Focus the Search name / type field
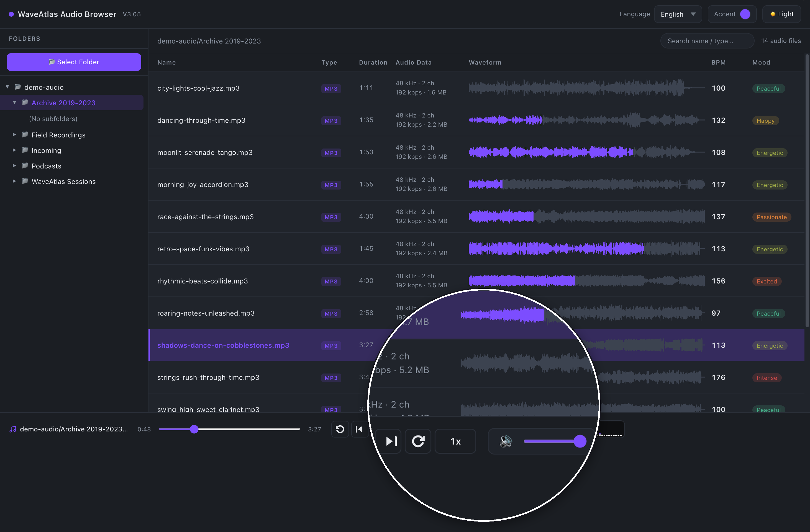Screen dimensions: 810x532 click(707, 41)
